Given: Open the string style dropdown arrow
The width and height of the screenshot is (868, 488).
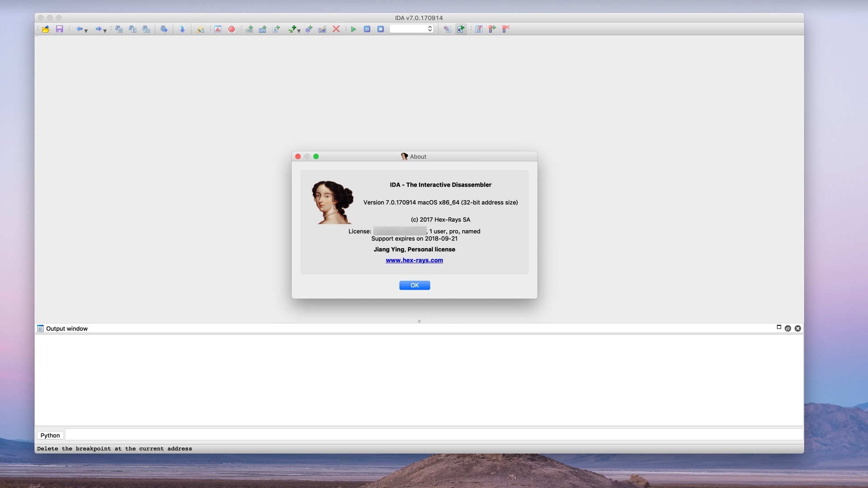Looking at the screenshot, I should (x=299, y=31).
